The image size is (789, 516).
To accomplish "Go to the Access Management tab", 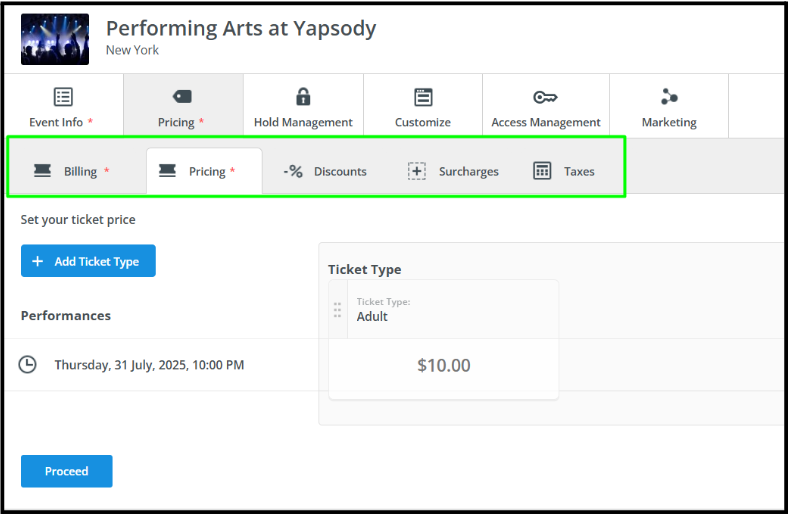I will point(546,106).
